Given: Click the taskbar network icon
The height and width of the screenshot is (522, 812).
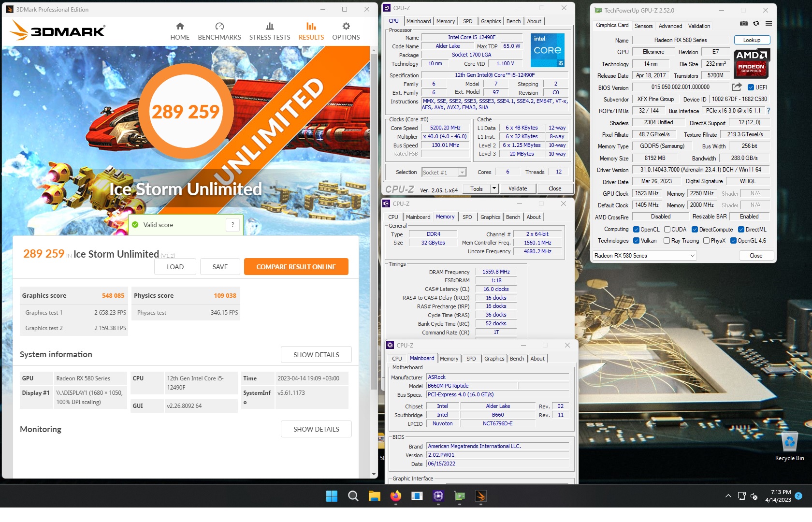Looking at the screenshot, I should coord(742,496).
